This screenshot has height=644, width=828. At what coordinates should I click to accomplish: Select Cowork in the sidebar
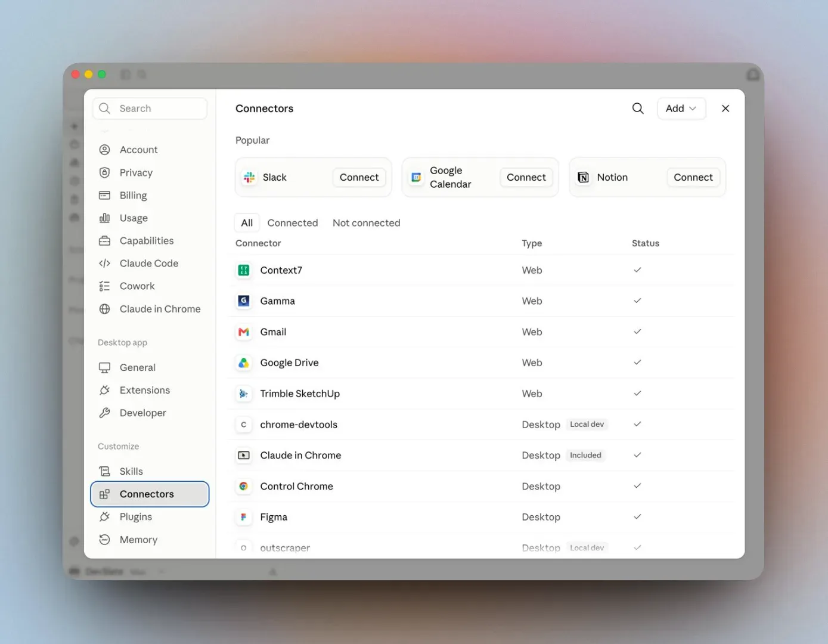[150, 286]
